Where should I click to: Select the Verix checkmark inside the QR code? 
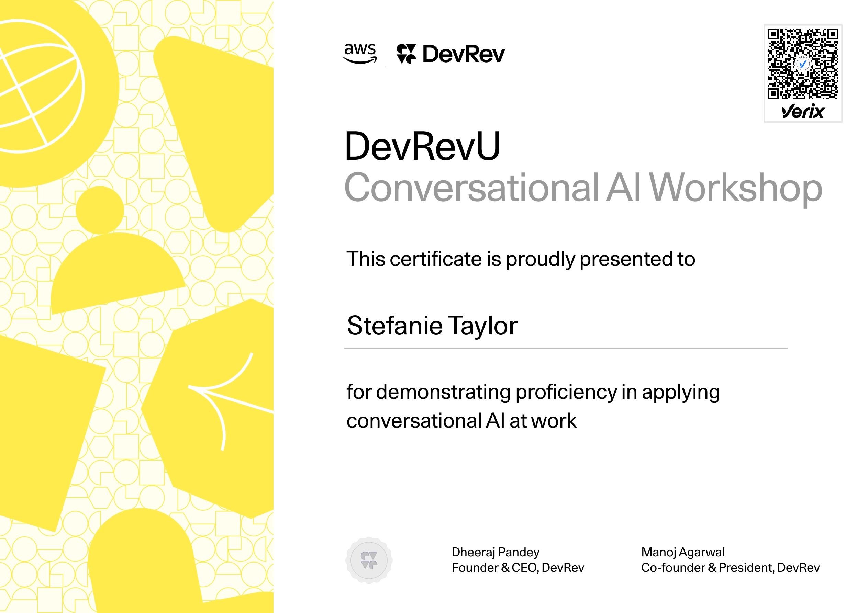click(803, 64)
